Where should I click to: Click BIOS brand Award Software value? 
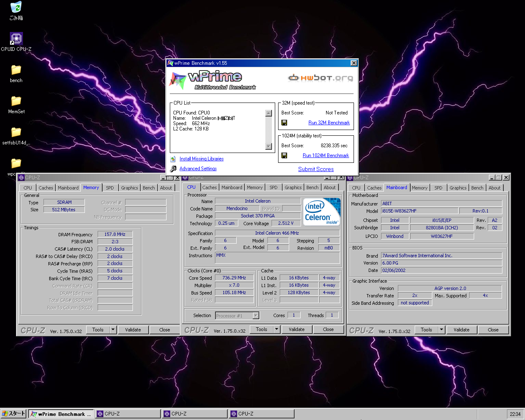(x=441, y=256)
